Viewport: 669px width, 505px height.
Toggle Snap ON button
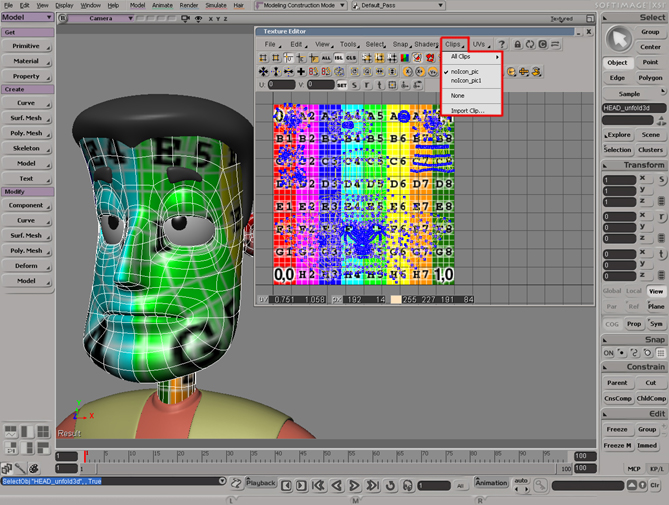point(608,353)
